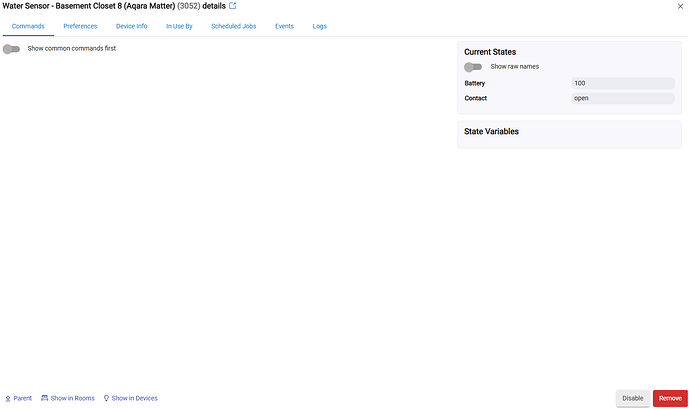Select the Battery label text
The width and height of the screenshot is (690, 409).
tap(474, 83)
